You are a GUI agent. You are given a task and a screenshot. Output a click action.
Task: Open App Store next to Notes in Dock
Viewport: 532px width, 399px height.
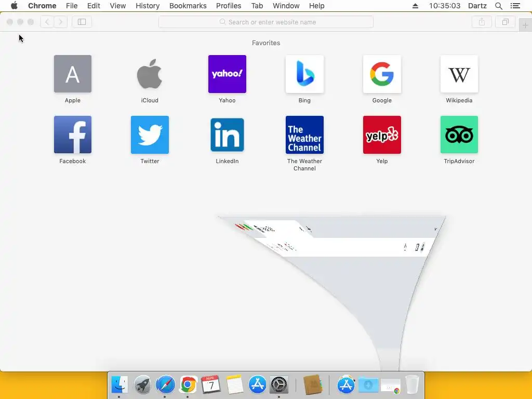pos(257,385)
